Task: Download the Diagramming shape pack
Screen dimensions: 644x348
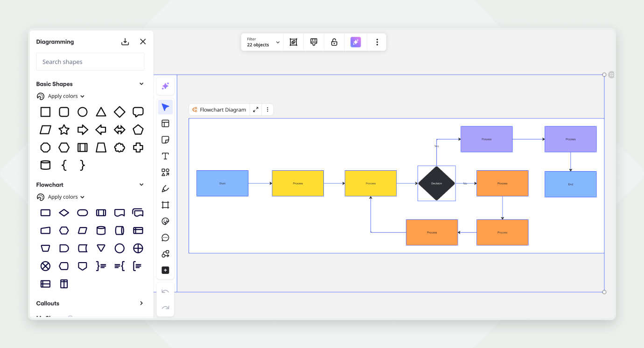Action: coord(125,42)
